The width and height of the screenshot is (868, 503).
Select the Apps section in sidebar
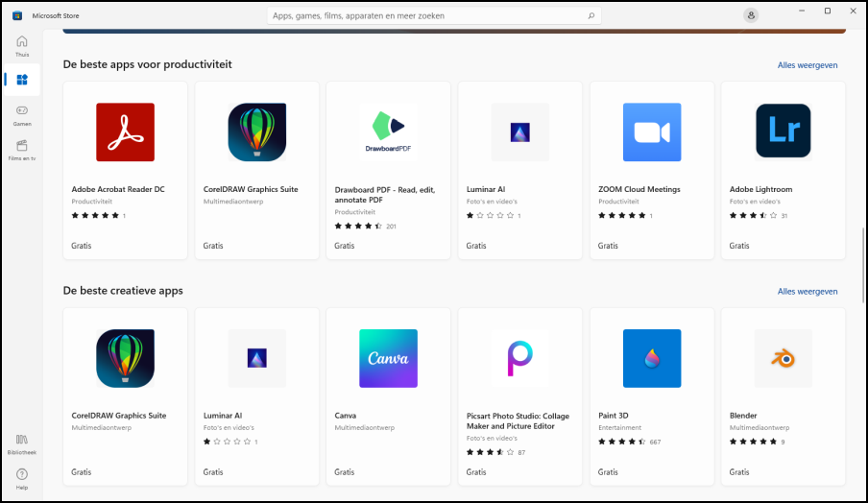[21, 80]
